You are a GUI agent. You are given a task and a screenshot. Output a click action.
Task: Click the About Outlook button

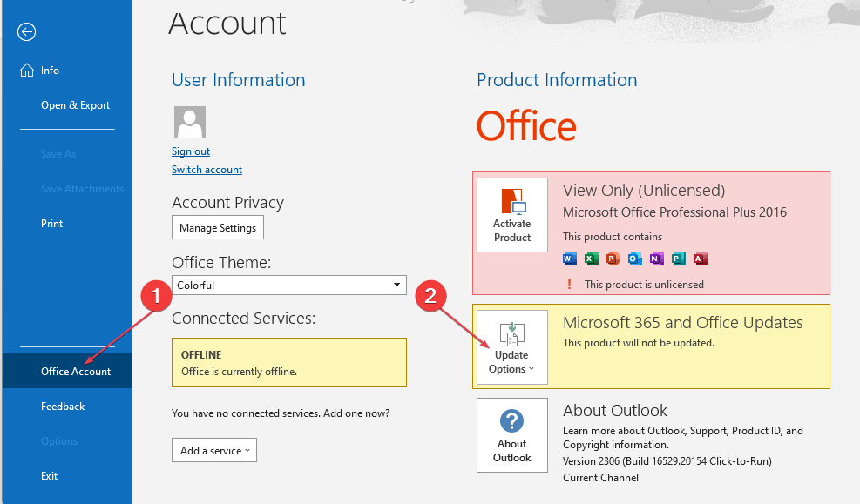tap(512, 435)
